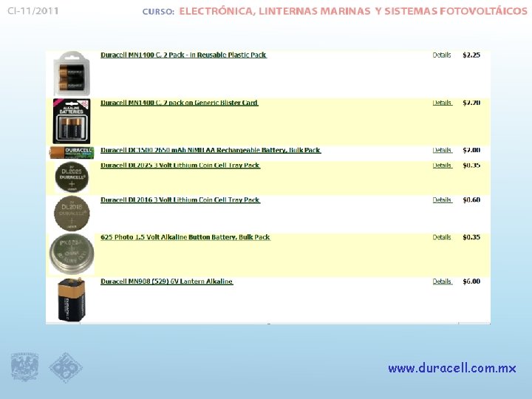Open Duracell DC1500 NiMH AA Rechargeable Battery link

tap(211, 150)
